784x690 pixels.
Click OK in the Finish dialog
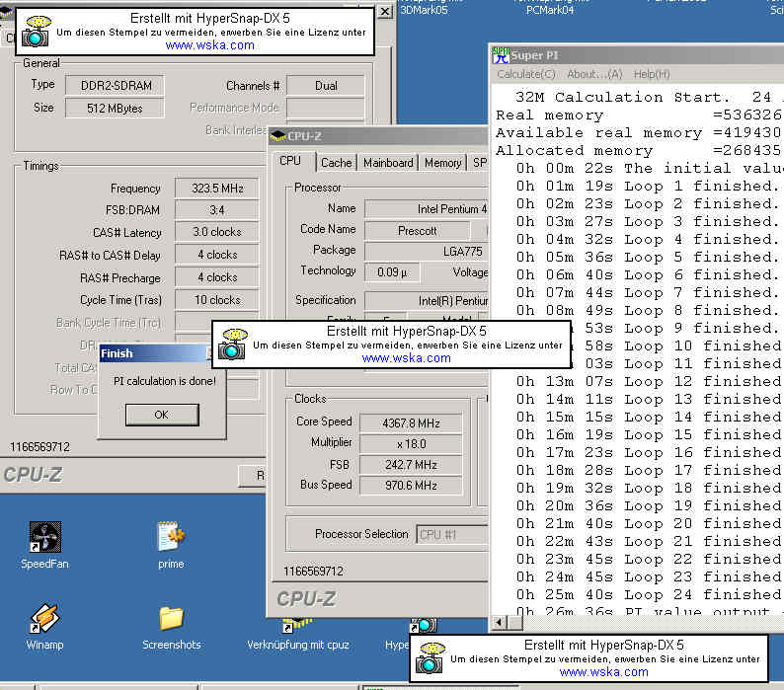coord(162,415)
